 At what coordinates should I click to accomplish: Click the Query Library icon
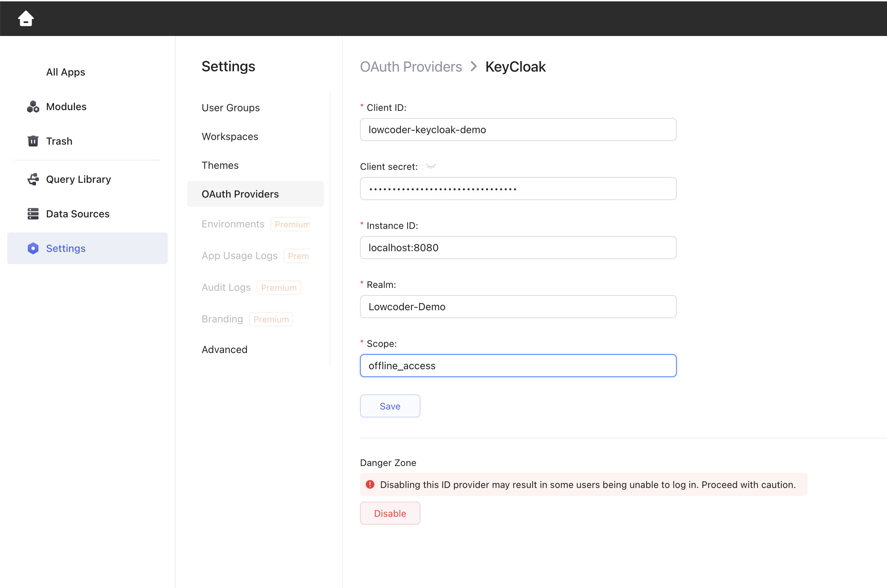tap(33, 179)
